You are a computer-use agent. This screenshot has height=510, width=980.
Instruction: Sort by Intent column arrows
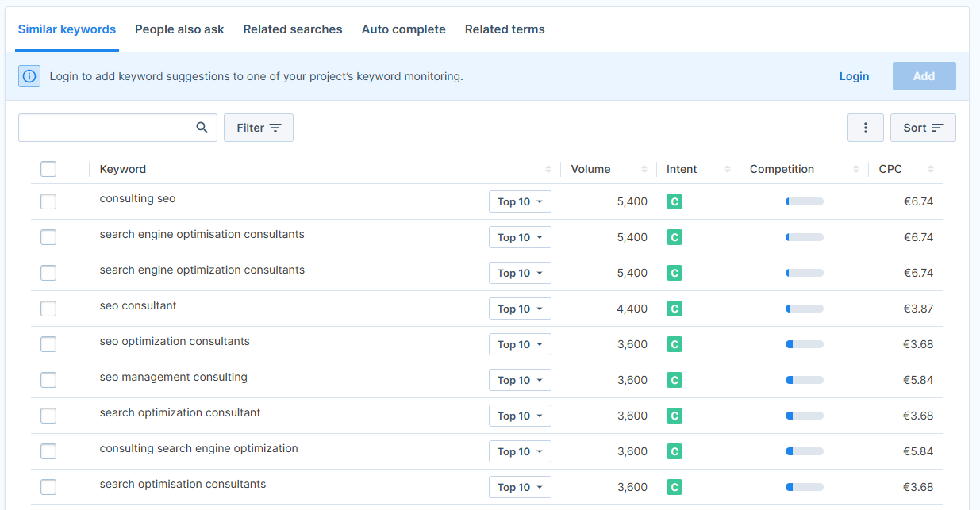[x=728, y=169]
